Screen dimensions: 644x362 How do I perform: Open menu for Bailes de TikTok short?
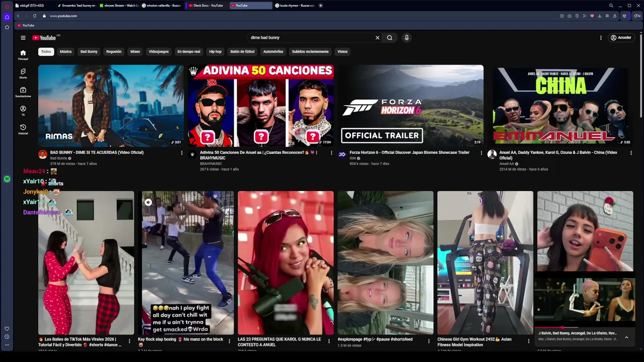click(129, 341)
